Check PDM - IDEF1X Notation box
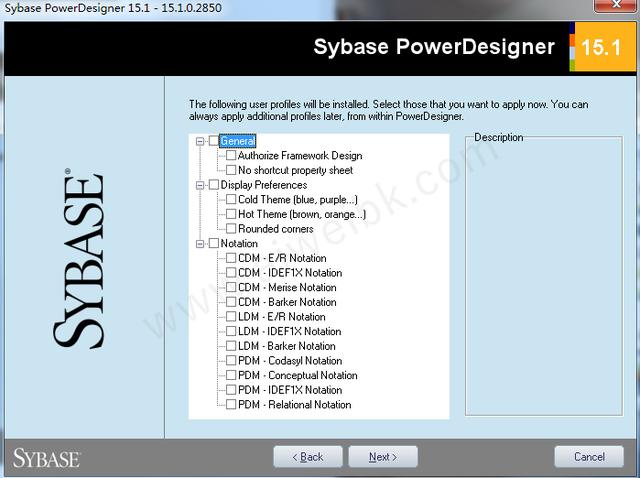The height and width of the screenshot is (478, 640). (231, 390)
